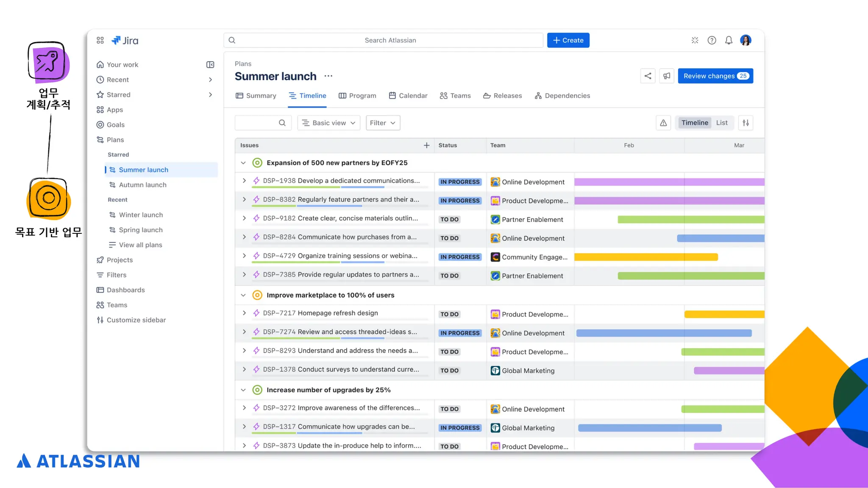This screenshot has width=868, height=488.
Task: Open the Basic view dropdown
Action: coord(328,123)
